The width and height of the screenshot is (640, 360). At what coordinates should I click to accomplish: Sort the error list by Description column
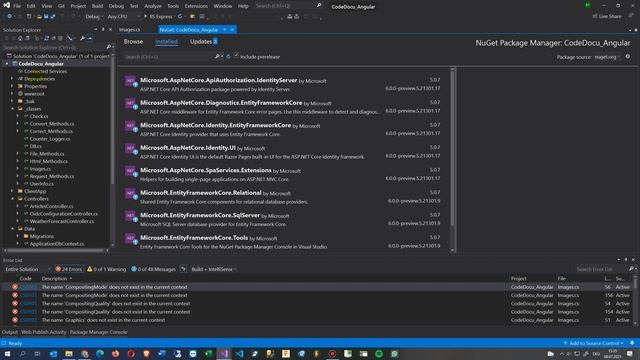54,278
